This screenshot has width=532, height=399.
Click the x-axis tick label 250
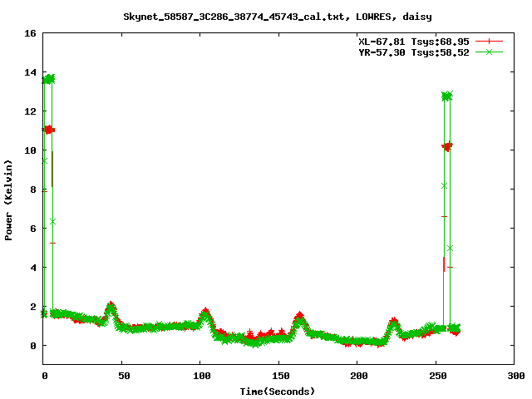[x=438, y=376]
